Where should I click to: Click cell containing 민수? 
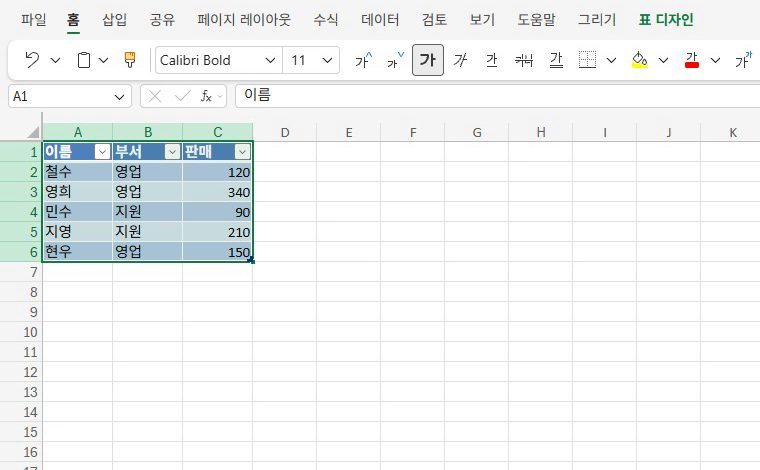pos(78,212)
